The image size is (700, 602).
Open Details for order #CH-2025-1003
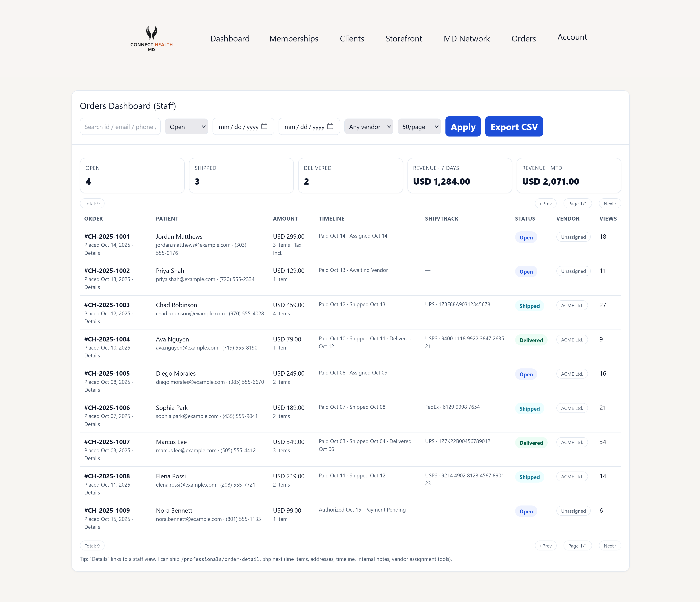tap(92, 321)
